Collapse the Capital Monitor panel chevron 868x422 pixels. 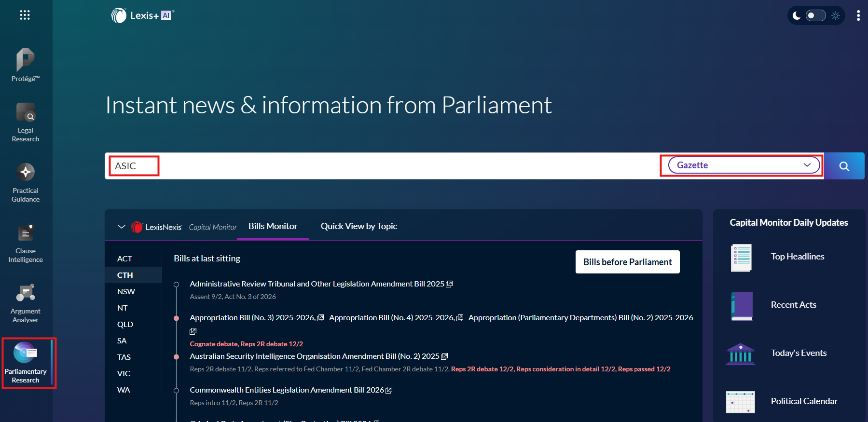point(122,227)
